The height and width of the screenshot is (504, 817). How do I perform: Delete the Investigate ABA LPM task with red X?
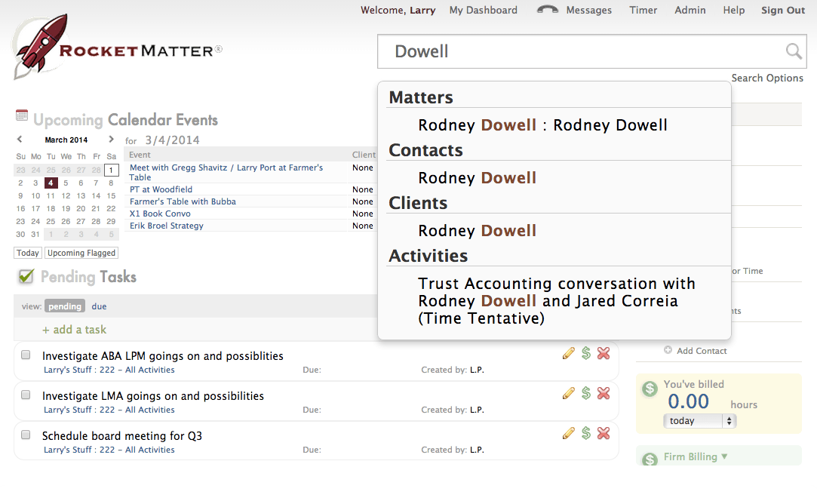click(x=604, y=353)
